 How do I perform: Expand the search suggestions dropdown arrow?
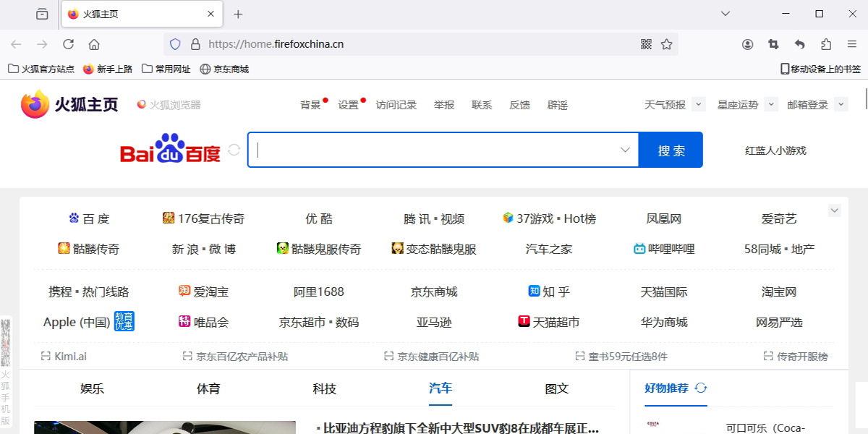[x=626, y=150]
